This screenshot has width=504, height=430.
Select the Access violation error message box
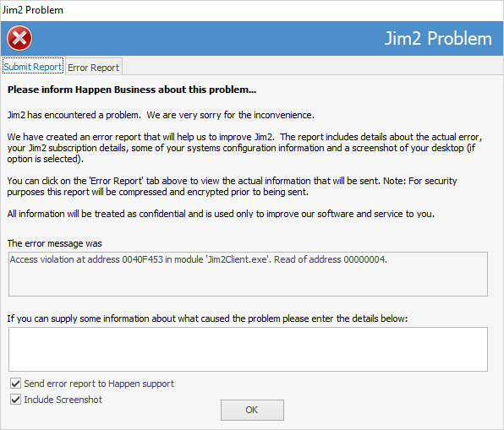click(248, 274)
